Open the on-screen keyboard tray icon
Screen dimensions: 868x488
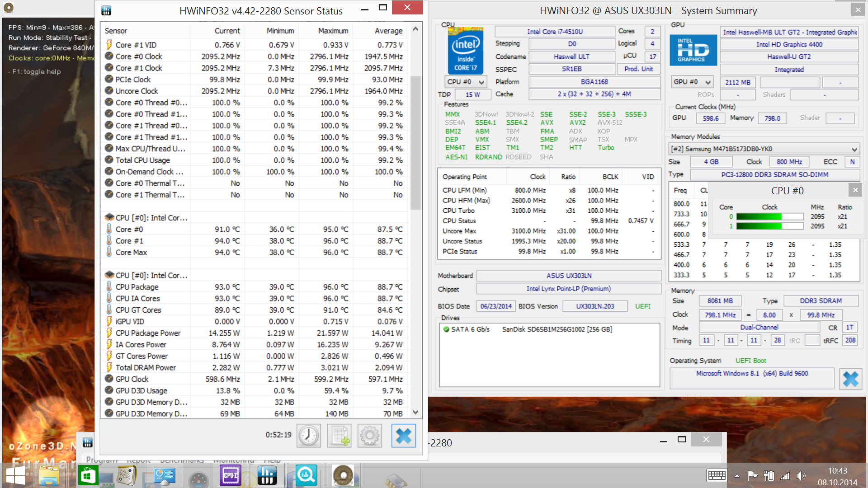point(717,475)
